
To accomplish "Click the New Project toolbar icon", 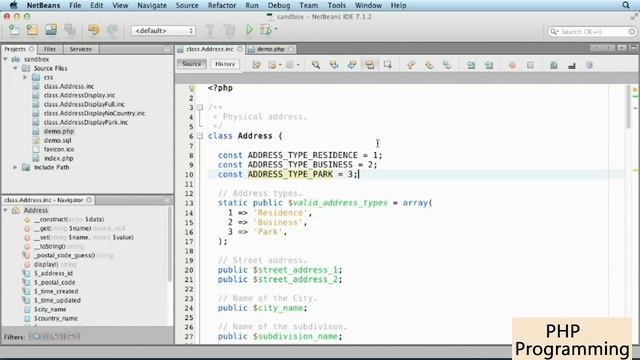I will (32, 30).
